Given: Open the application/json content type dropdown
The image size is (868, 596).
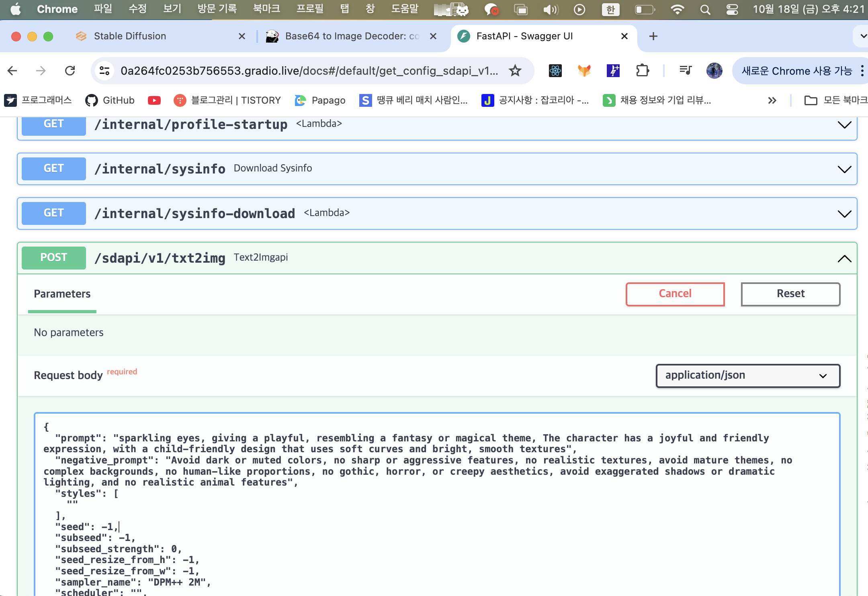Looking at the screenshot, I should point(747,376).
